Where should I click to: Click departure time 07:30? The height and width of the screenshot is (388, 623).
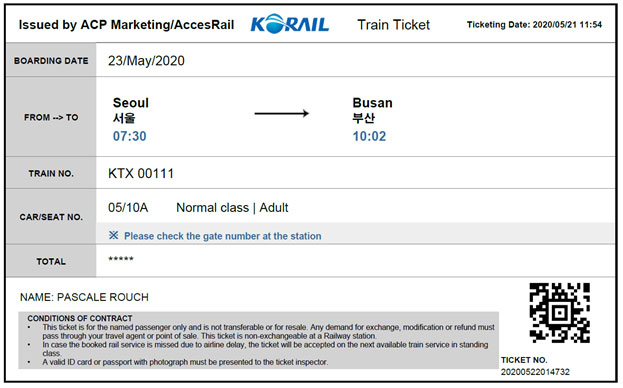point(130,136)
